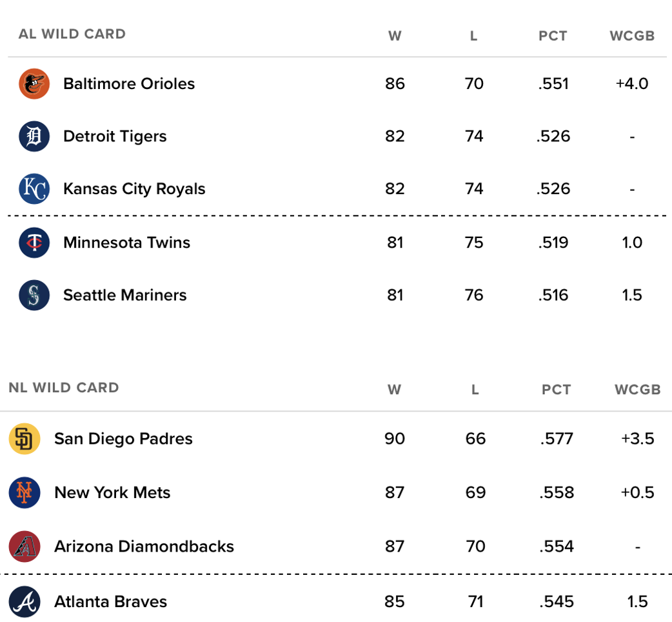Viewport: 672px width, 622px height.
Task: Click the Minnesota Twins team logo
Action: pos(34,243)
